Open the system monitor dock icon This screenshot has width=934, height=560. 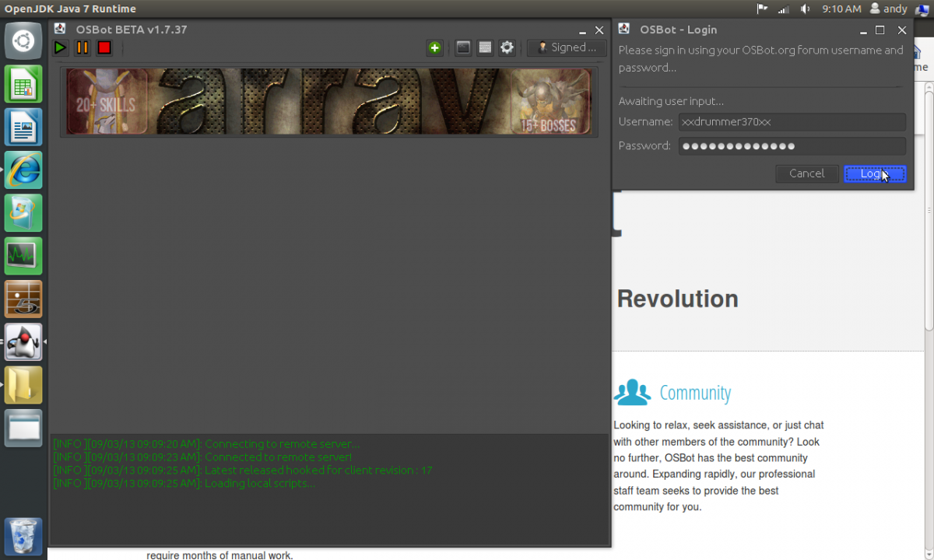pos(23,256)
